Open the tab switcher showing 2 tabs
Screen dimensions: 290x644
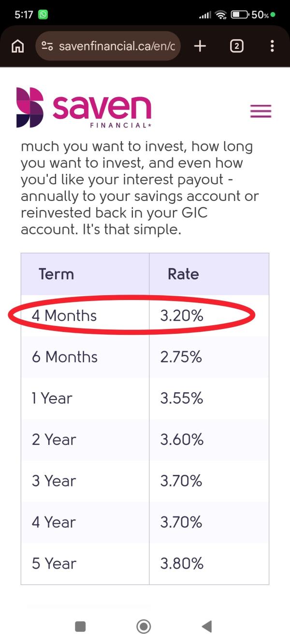click(x=236, y=46)
